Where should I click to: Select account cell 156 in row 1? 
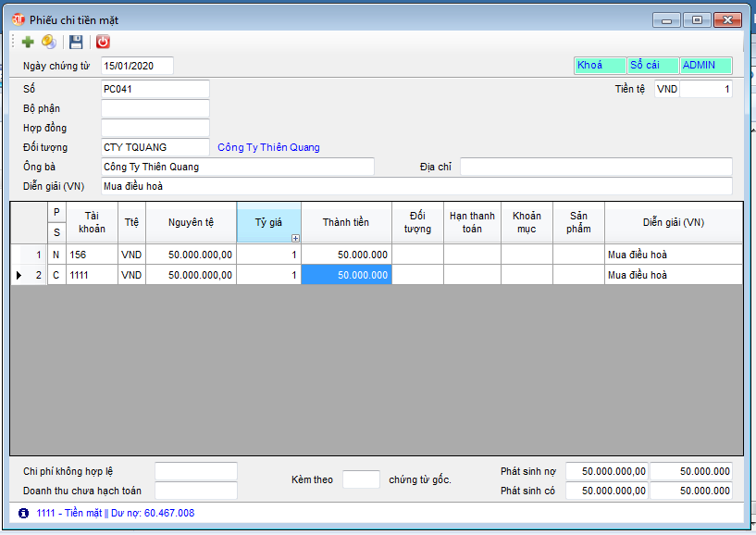(x=92, y=255)
